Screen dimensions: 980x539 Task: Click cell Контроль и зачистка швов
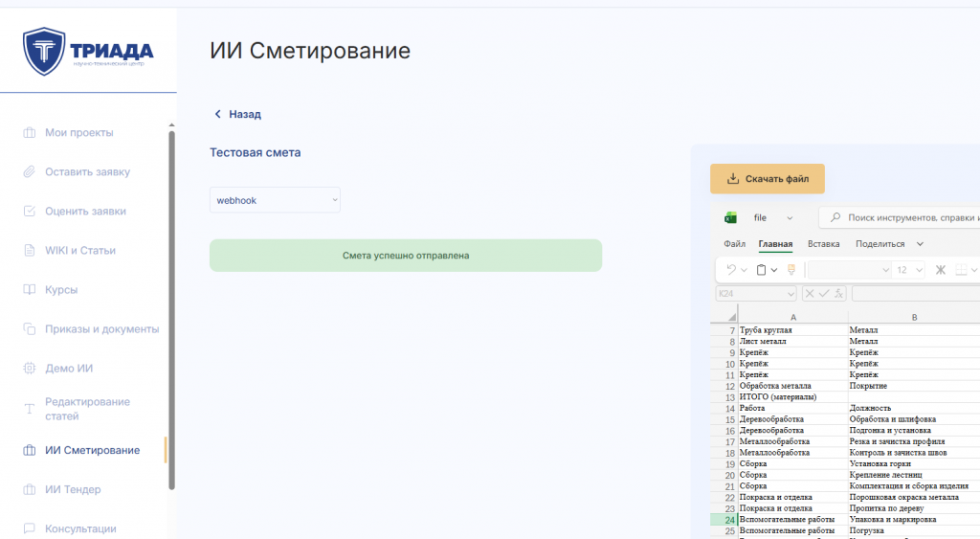point(914,452)
